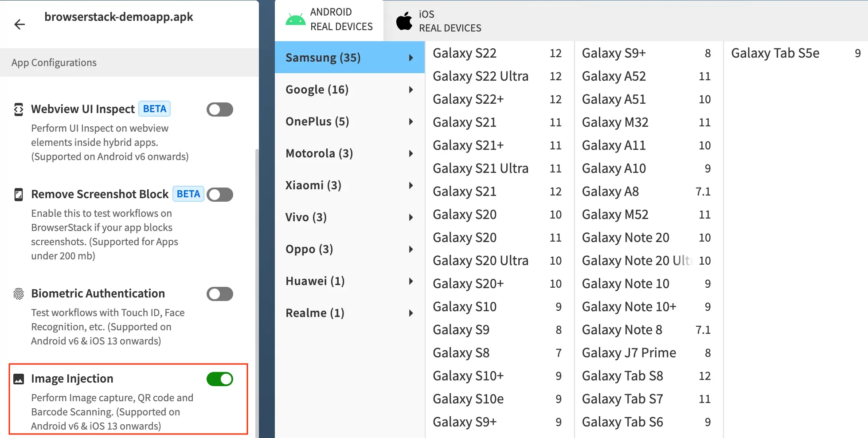The width and height of the screenshot is (868, 438).
Task: Click the Biometric Authentication fingerprint icon
Action: [19, 294]
